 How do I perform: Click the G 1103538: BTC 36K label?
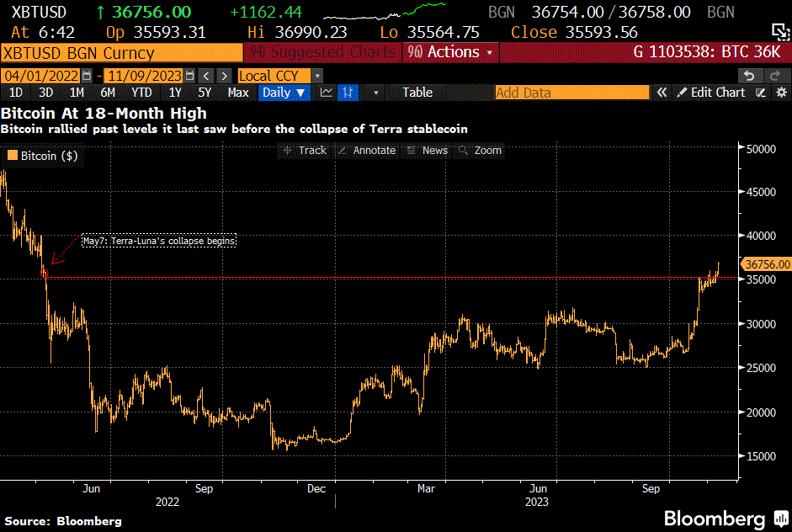tap(707, 52)
